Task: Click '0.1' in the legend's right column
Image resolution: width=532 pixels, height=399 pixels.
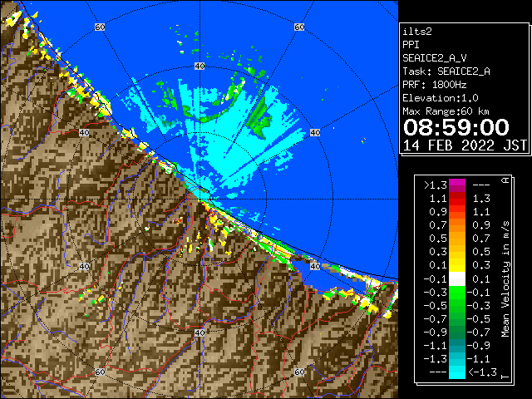Action: pyautogui.click(x=481, y=279)
